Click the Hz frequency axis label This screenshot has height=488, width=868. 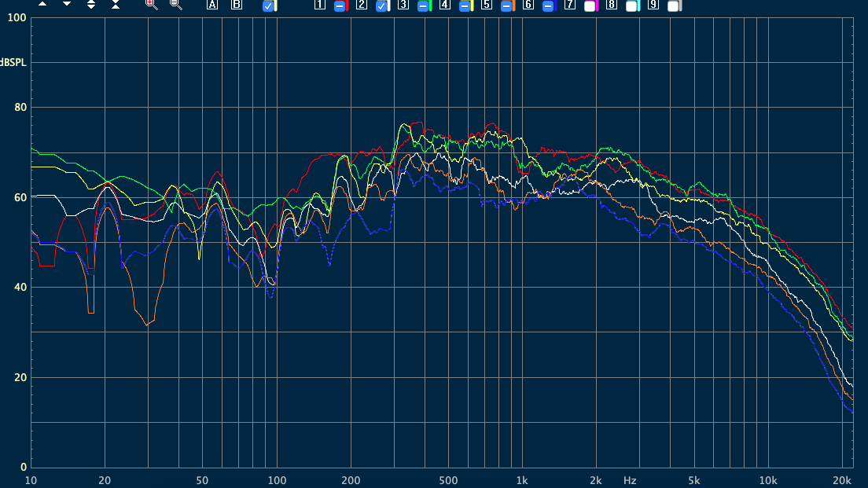pos(630,480)
